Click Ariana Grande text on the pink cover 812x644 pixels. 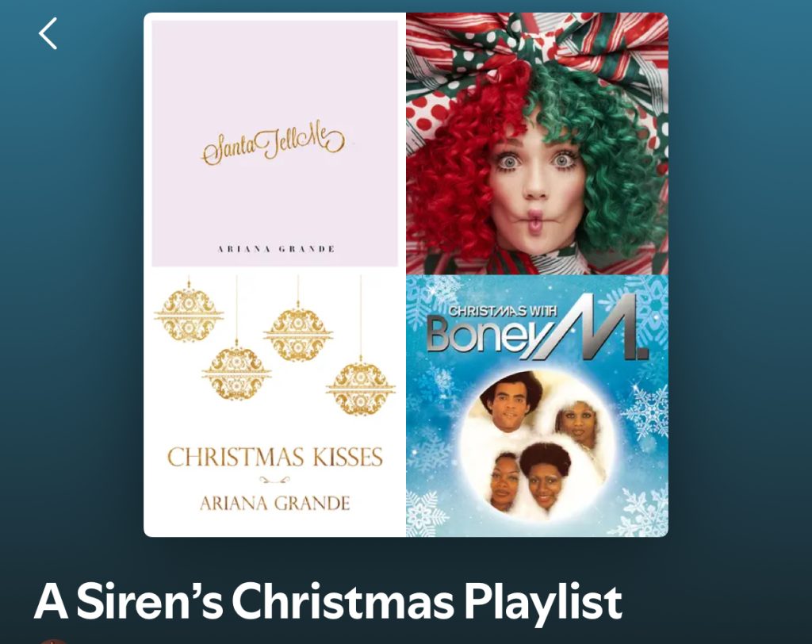[x=275, y=249]
